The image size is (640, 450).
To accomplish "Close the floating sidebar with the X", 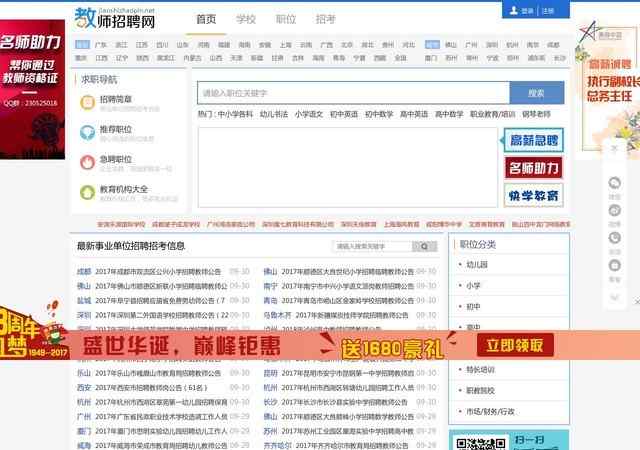I will [x=614, y=148].
